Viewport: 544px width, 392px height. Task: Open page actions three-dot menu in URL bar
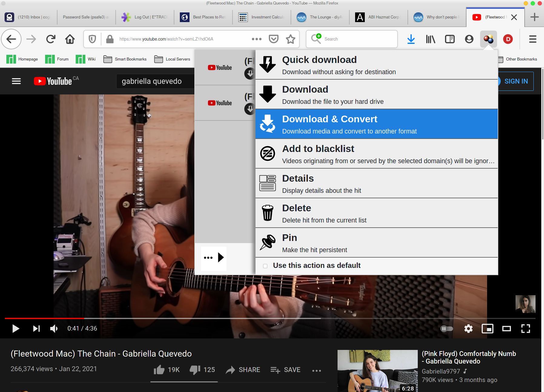coord(257,39)
